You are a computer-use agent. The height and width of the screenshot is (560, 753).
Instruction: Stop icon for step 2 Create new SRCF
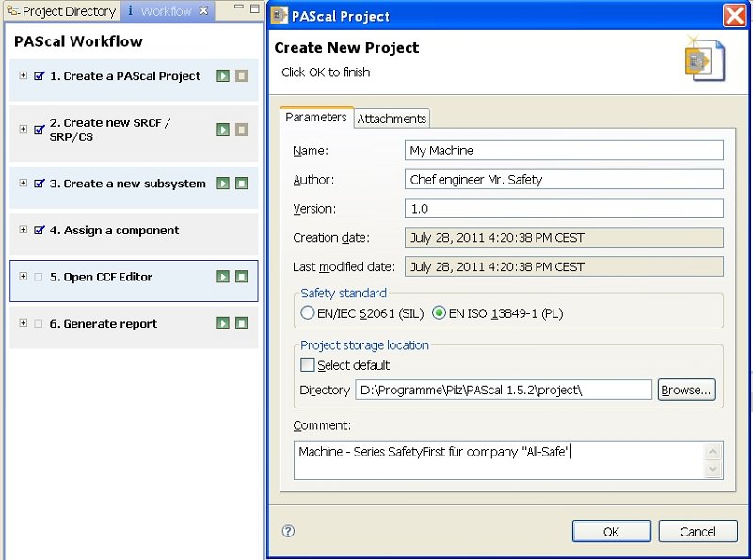pyautogui.click(x=242, y=129)
